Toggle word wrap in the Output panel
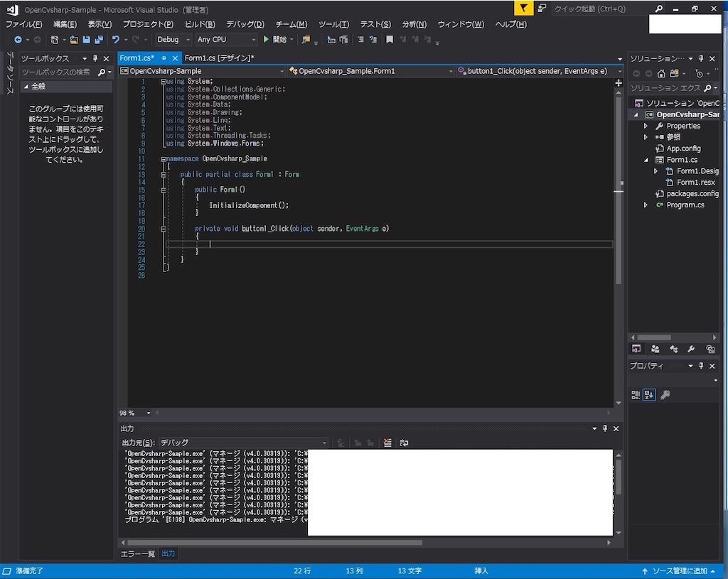Image resolution: width=728 pixels, height=579 pixels. tap(404, 443)
